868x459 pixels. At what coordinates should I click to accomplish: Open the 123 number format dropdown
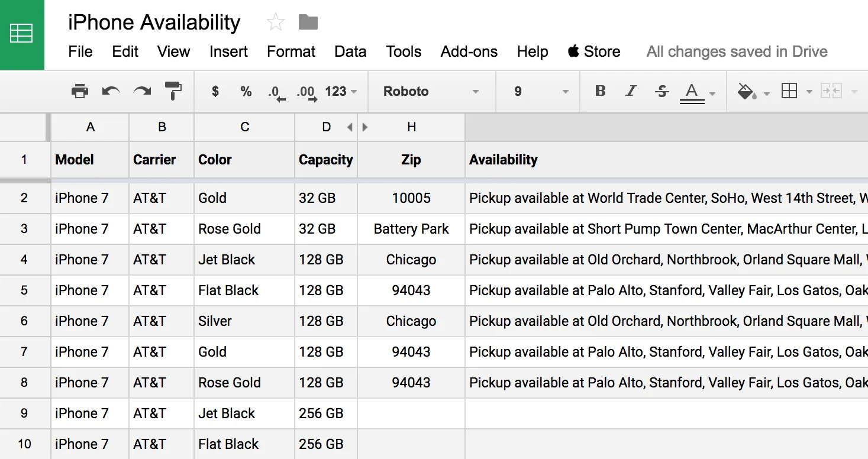(341, 92)
